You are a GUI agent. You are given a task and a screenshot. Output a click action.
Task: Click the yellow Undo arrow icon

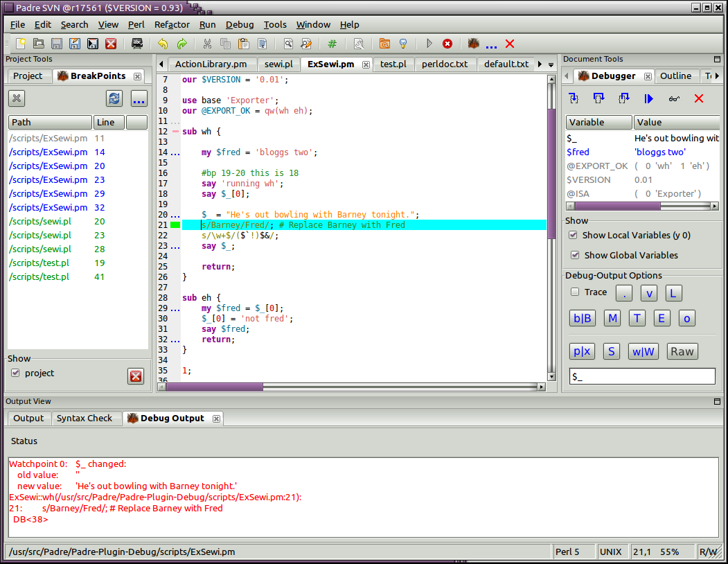coord(163,44)
